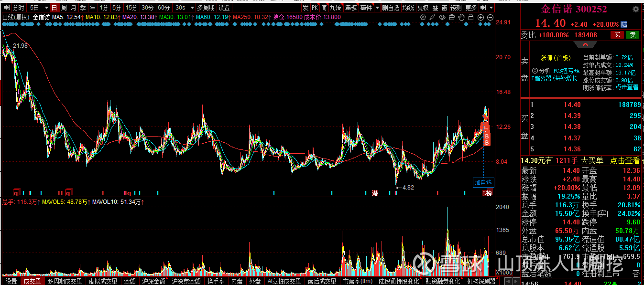Toggle 复权 price adjustment
644x285 pixels.
tap(423, 8)
